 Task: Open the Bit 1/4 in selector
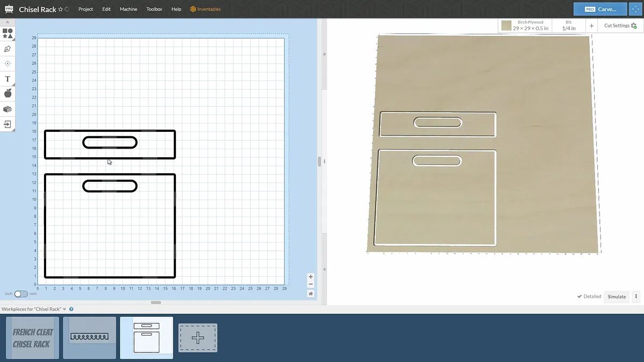[x=569, y=26]
